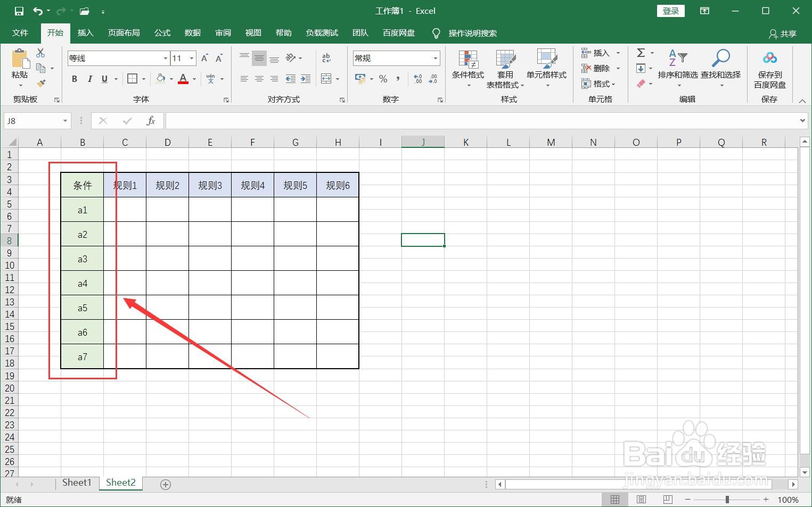Switch to Sheet1 tab
The width and height of the screenshot is (812, 507).
[x=77, y=483]
